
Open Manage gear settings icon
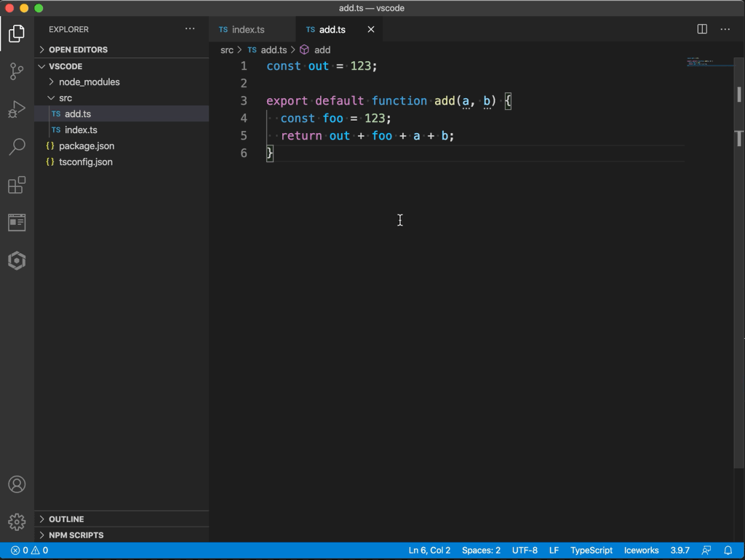(x=17, y=521)
